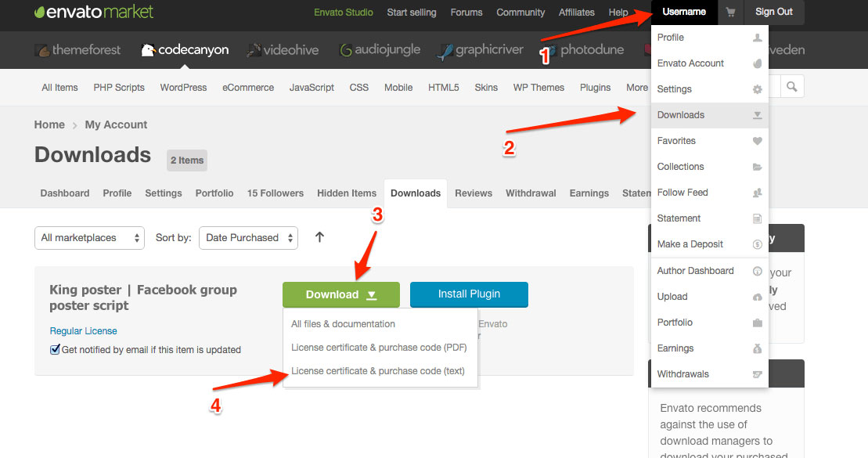
Task: Click the green Download dropdown button
Action: point(340,294)
